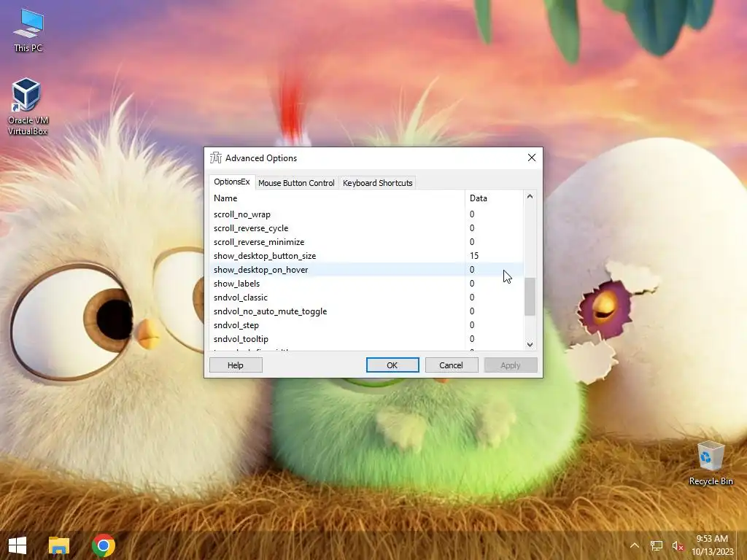Click the muted volume tray icon

pos(678,545)
